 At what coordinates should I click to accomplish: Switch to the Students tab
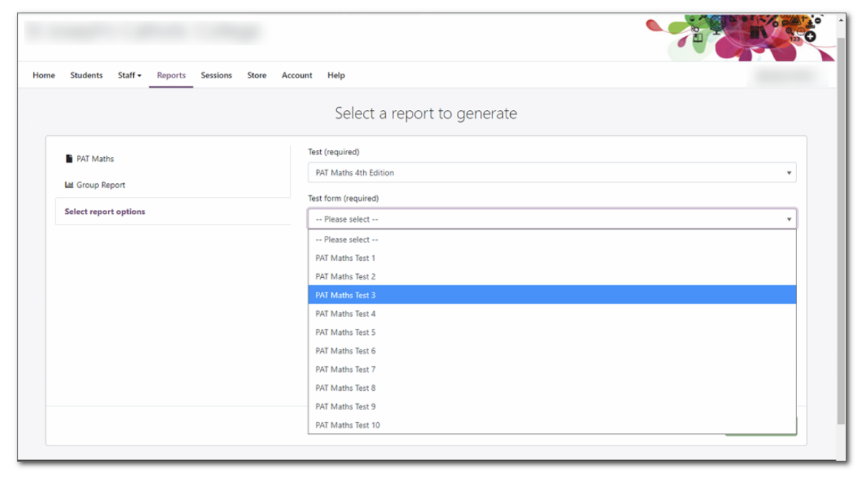click(x=87, y=75)
